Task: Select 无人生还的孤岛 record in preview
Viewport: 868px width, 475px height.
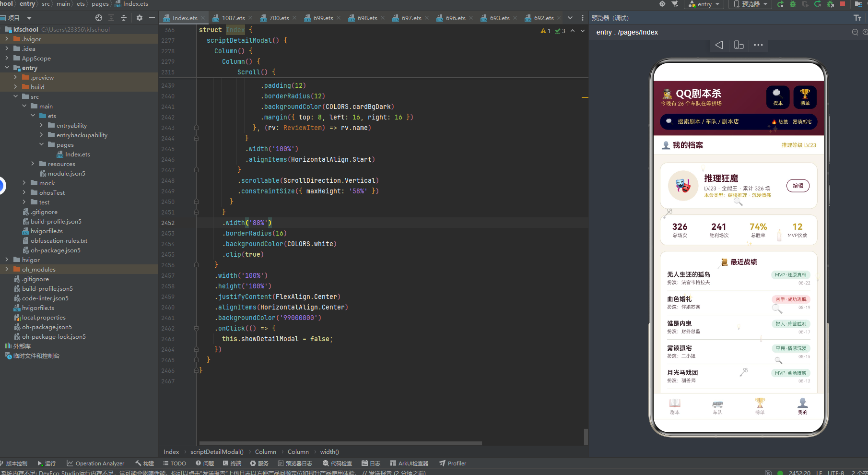Action: (x=739, y=278)
